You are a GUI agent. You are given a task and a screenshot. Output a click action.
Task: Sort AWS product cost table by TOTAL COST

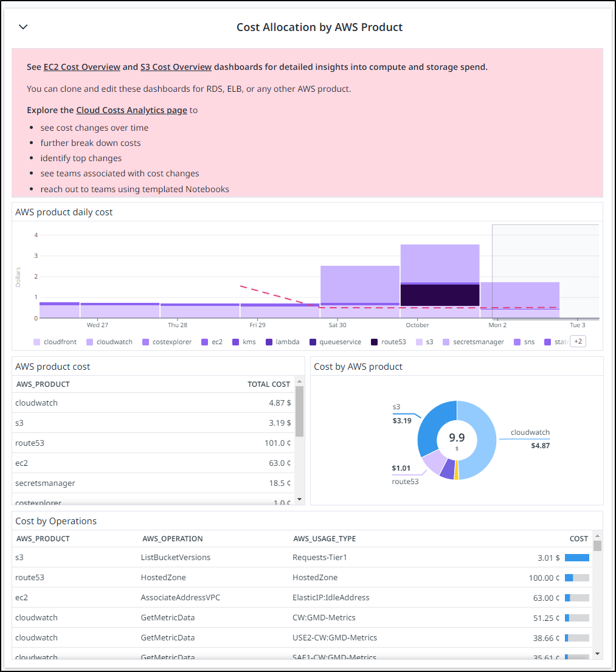[x=269, y=384]
